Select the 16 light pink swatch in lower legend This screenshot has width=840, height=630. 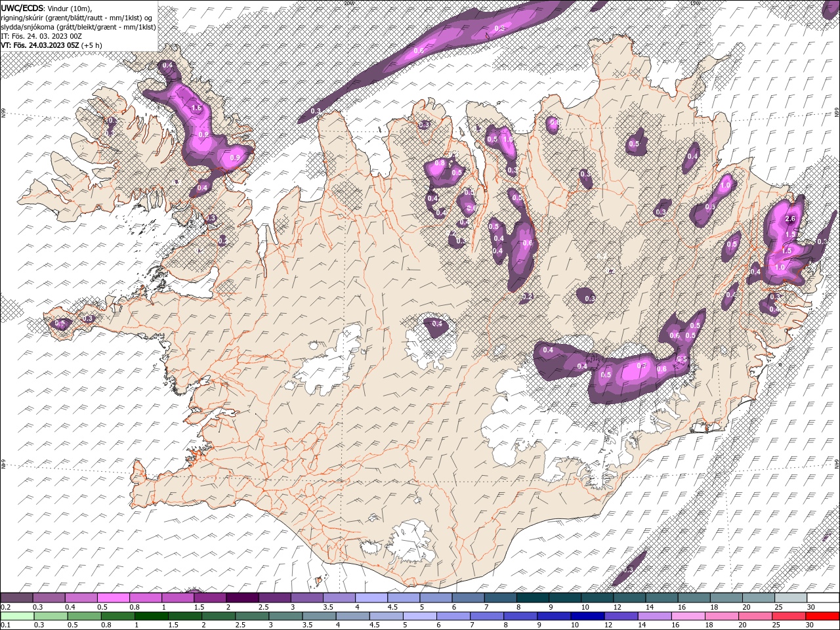688,616
